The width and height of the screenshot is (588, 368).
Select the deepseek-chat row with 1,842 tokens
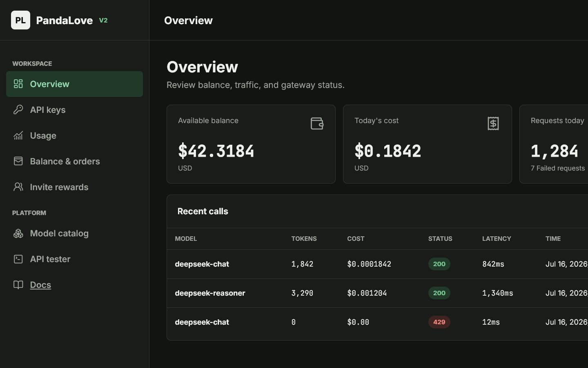pyautogui.click(x=377, y=264)
